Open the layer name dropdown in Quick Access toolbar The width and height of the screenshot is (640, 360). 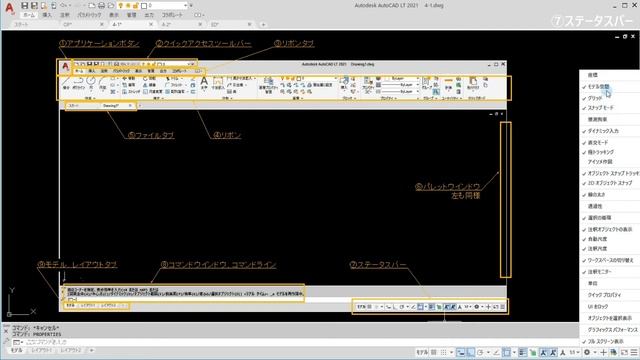(x=186, y=6)
